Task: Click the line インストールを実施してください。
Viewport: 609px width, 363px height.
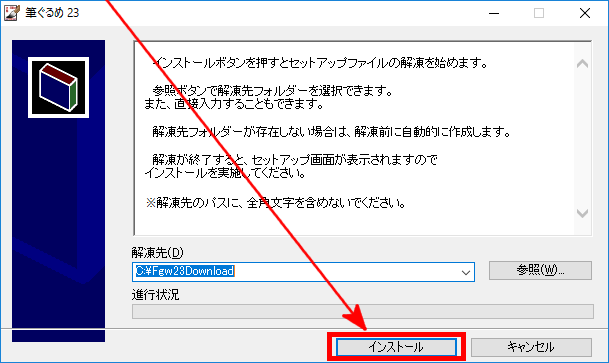Action: (225, 173)
